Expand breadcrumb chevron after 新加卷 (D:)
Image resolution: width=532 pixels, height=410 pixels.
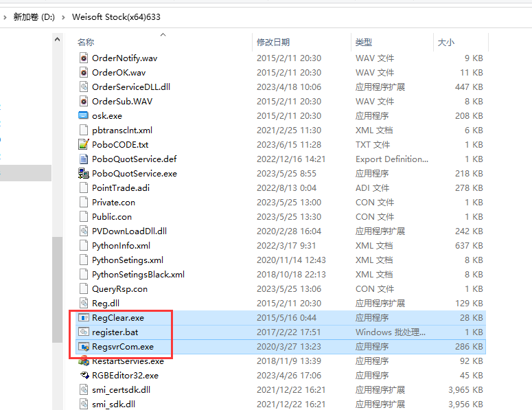(x=63, y=17)
